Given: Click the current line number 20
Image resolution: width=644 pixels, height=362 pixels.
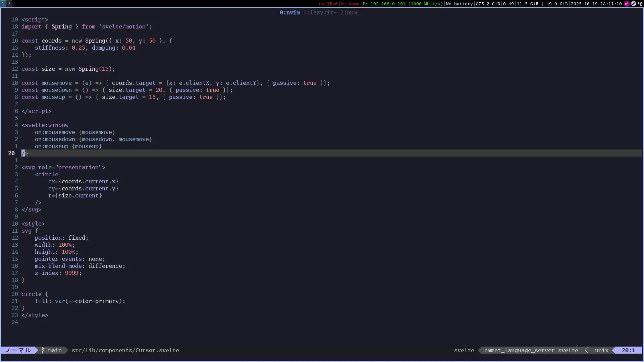Looking at the screenshot, I should click(x=11, y=153).
